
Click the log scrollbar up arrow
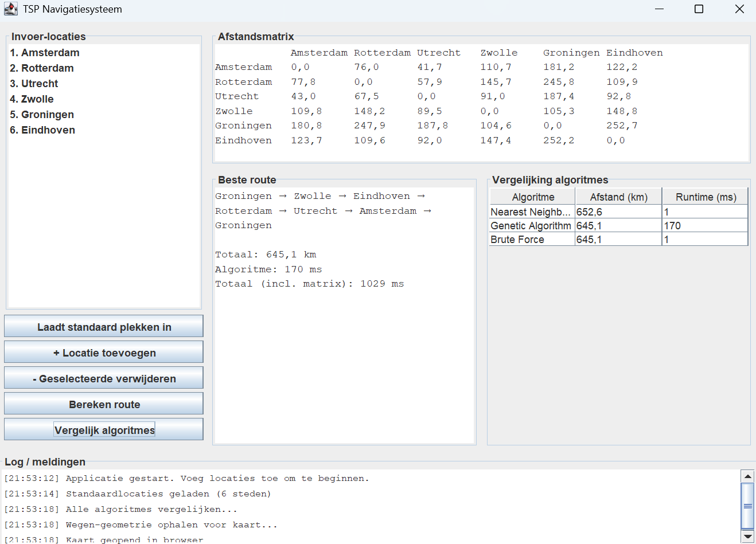click(747, 476)
